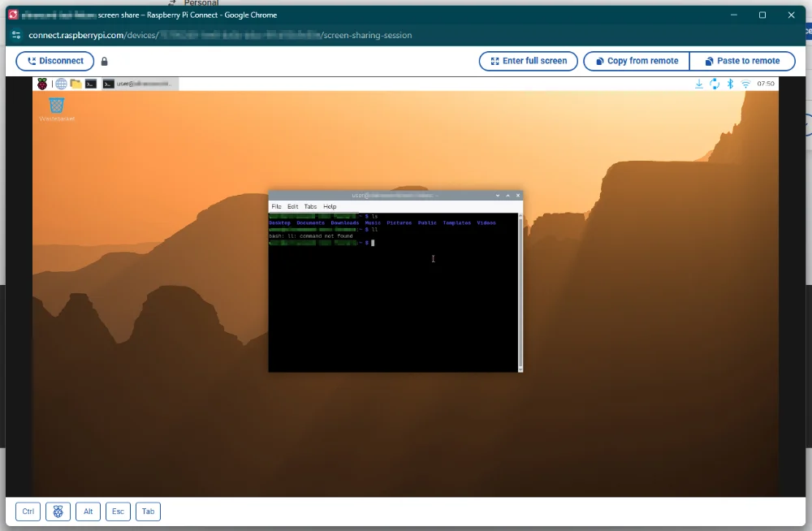Open the terminal File menu
Image resolution: width=812 pixels, height=531 pixels.
click(276, 207)
